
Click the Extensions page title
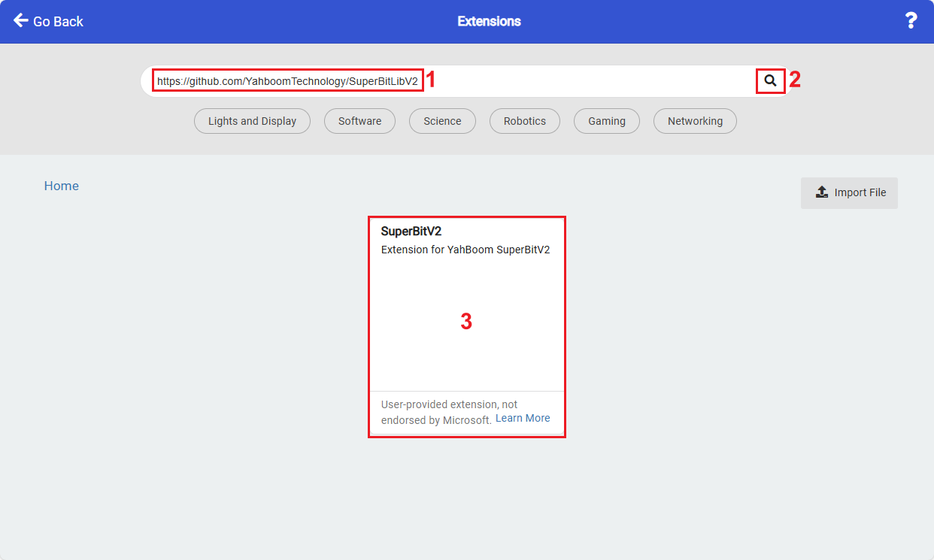489,21
